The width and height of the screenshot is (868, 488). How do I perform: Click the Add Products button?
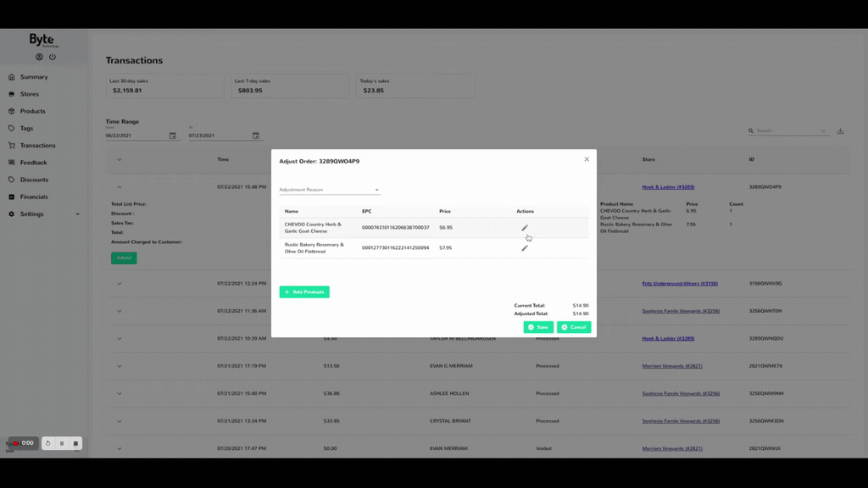pos(304,291)
